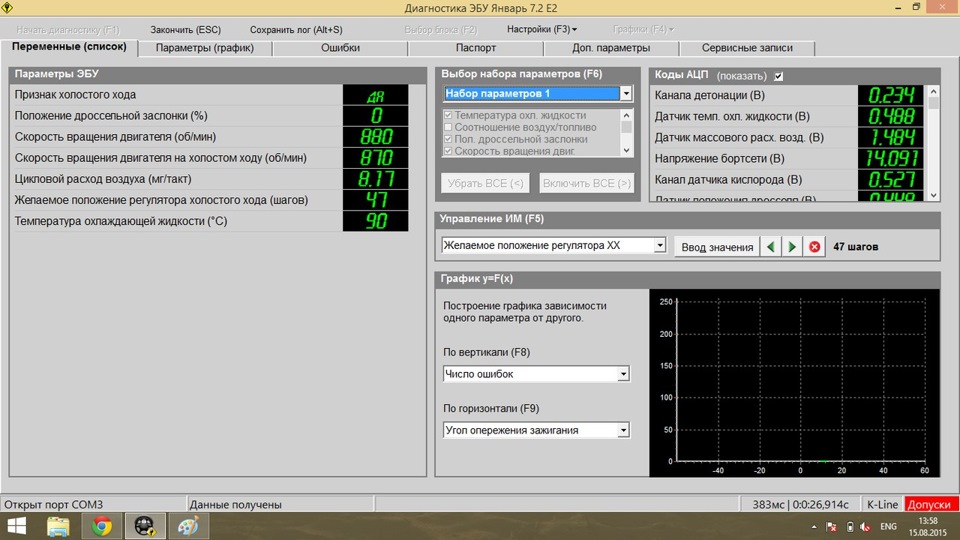Image resolution: width=960 pixels, height=540 pixels.
Task: Expand the Набор параметров 1 dropdown
Action: (x=626, y=94)
